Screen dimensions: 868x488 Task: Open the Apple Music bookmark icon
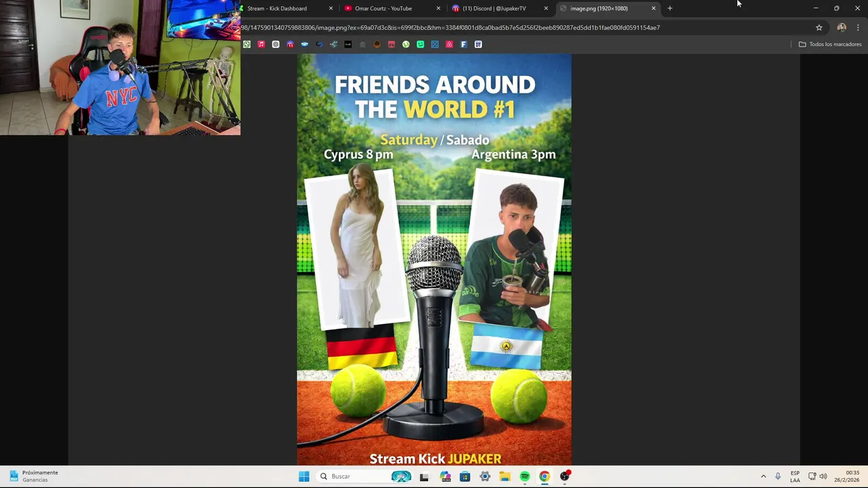point(261,44)
